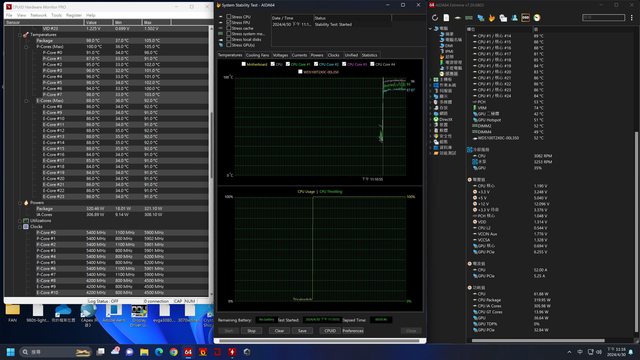Screen dimensions: 640x360
Task: Open the Tools menu in HWMonitor
Action: tap(56, 15)
